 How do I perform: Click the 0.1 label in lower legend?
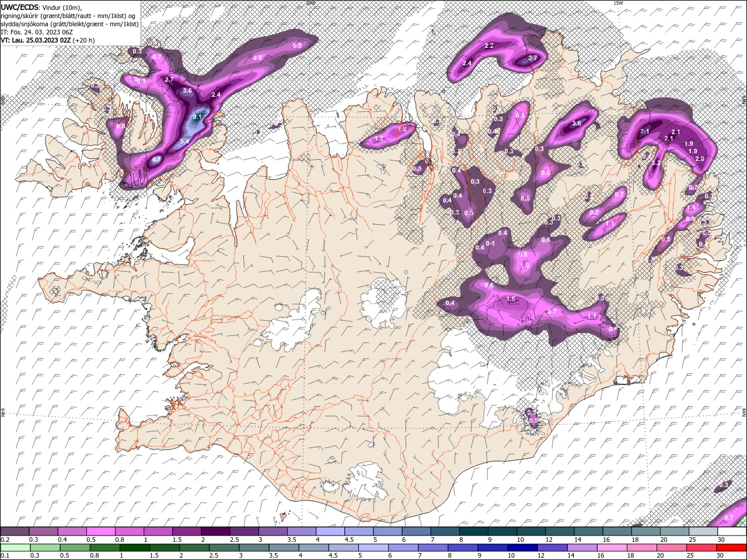pyautogui.click(x=5, y=555)
